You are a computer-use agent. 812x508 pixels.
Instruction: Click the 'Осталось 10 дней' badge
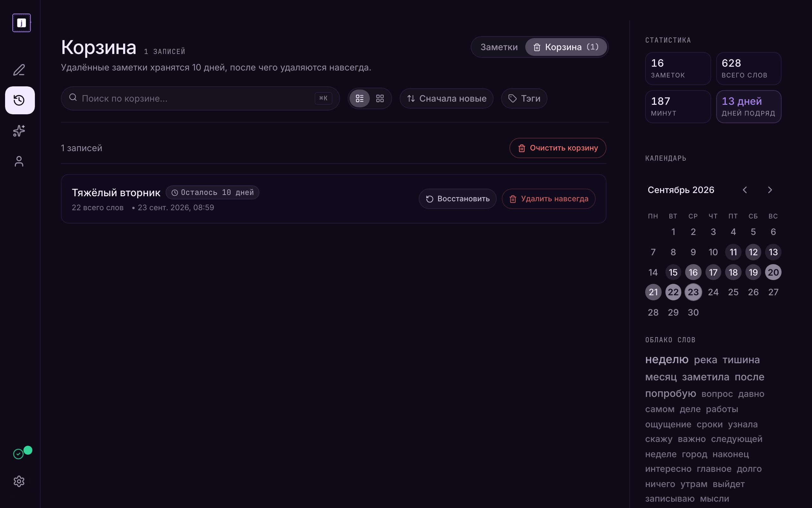coord(213,192)
